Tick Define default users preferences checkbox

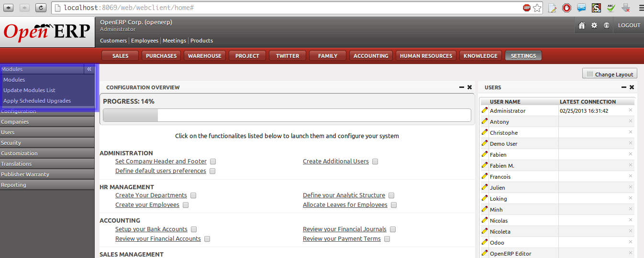212,171
